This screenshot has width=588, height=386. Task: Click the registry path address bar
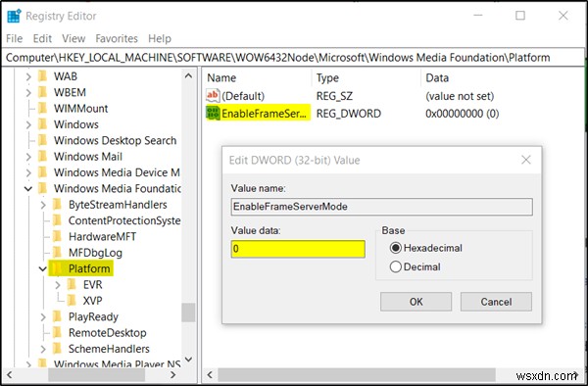click(x=293, y=58)
